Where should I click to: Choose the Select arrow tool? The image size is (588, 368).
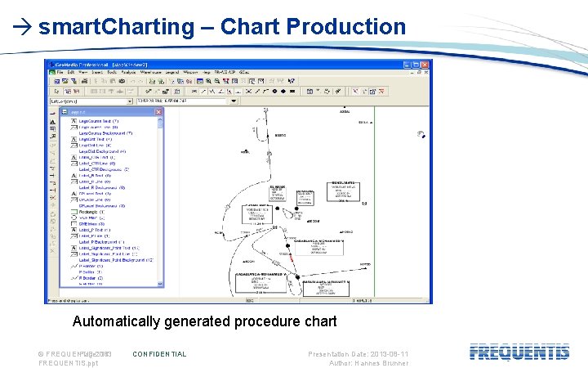pyautogui.click(x=56, y=92)
